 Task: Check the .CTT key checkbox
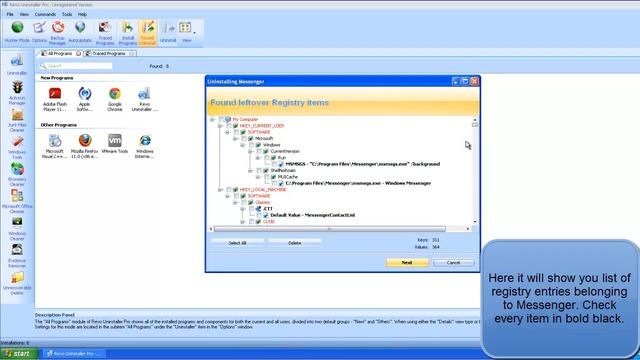251,209
